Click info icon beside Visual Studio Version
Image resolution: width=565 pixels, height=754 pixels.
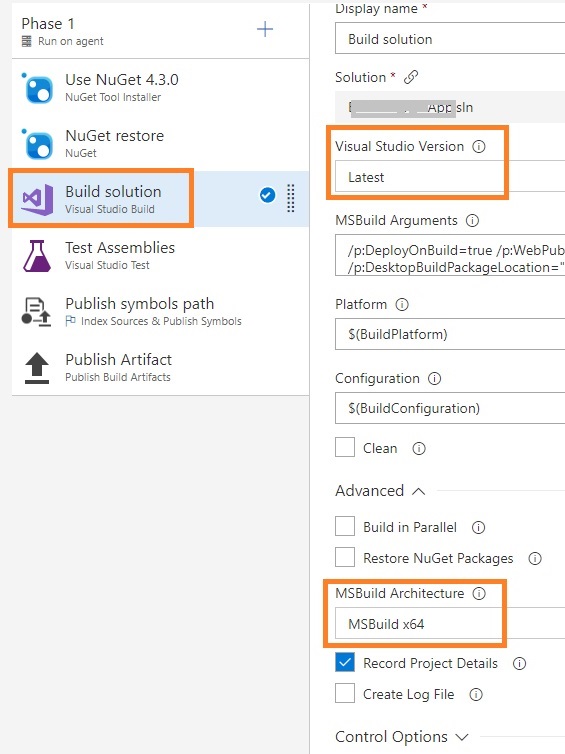pos(478,146)
